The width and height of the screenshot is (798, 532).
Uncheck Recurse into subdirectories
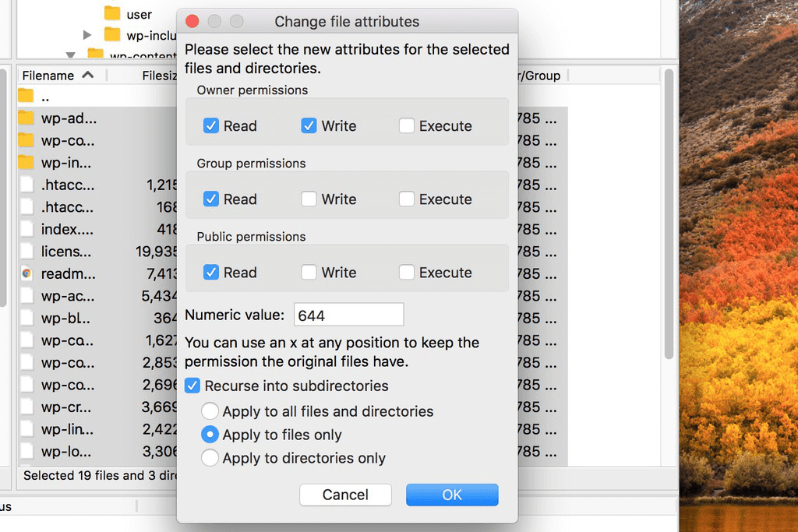pos(192,386)
